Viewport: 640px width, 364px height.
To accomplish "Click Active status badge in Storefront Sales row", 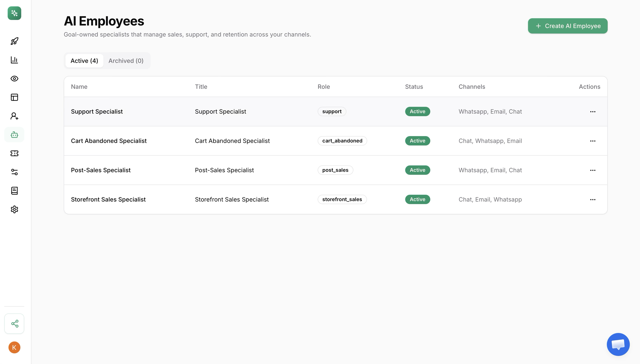I will pos(417,199).
